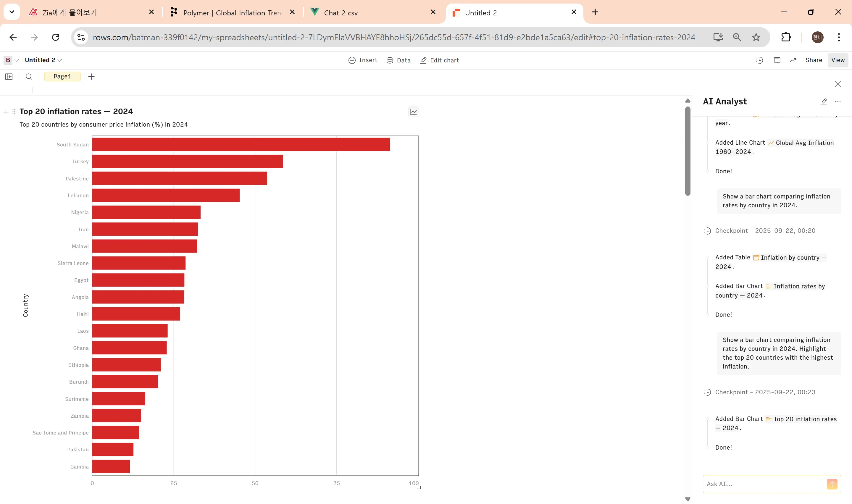Click the South Sudan red bar
852x504 pixels.
[x=241, y=144]
